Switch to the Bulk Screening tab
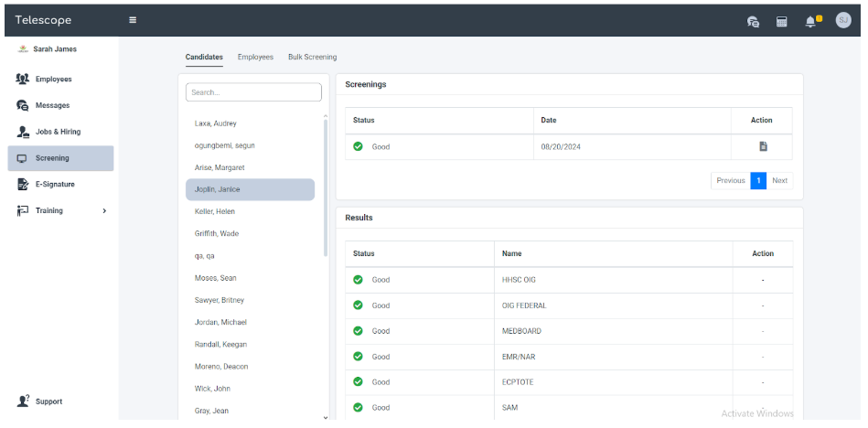 tap(312, 57)
